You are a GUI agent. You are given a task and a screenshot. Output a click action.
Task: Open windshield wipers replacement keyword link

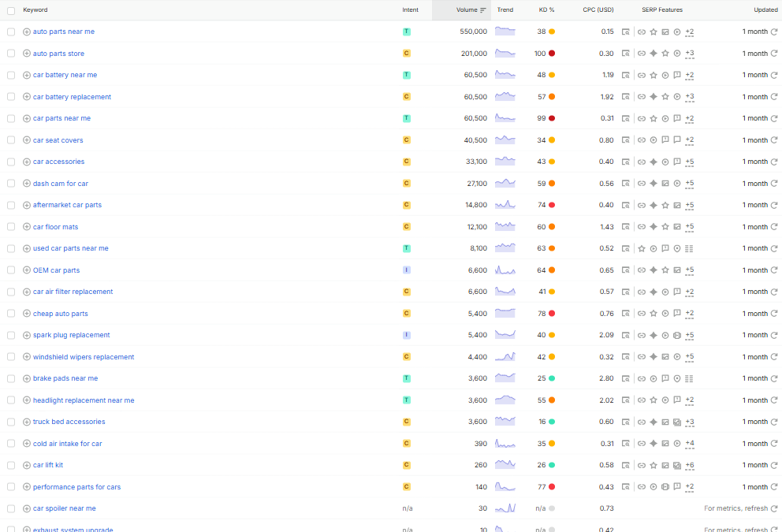point(84,357)
